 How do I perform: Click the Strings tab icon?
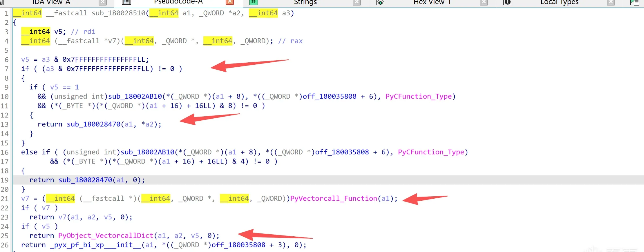point(253,2)
